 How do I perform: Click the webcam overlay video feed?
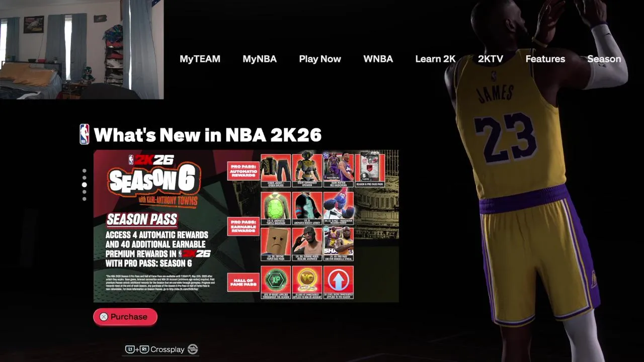(x=82, y=49)
